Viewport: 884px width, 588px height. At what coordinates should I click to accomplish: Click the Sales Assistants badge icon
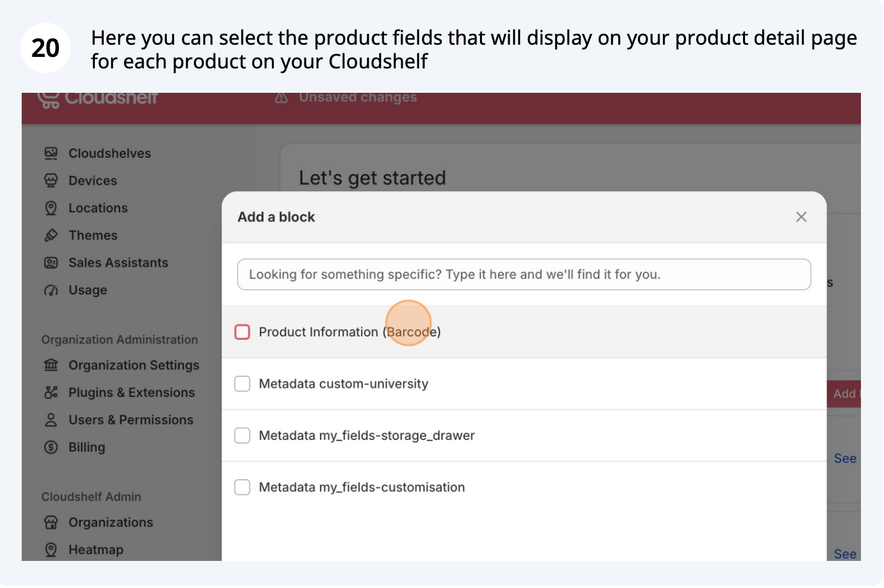point(51,263)
